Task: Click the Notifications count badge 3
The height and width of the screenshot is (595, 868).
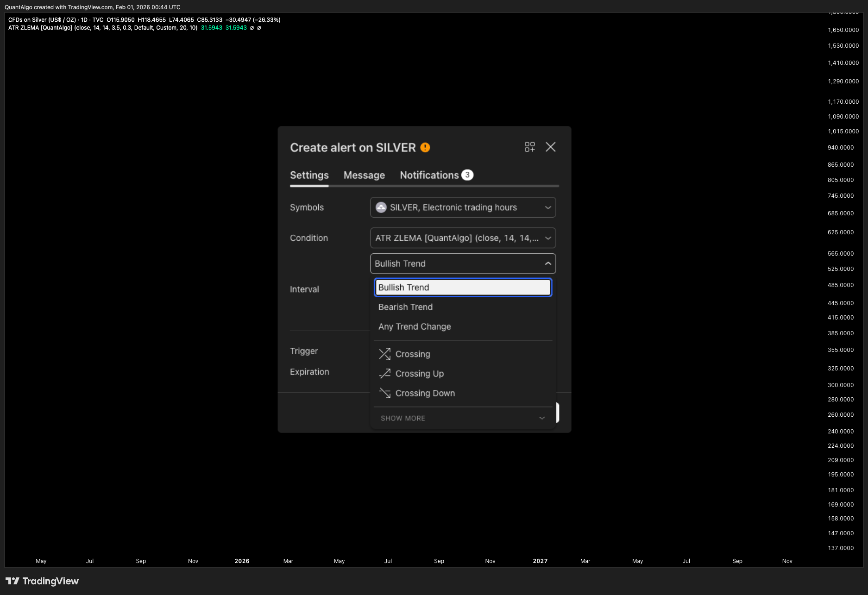Action: (467, 175)
